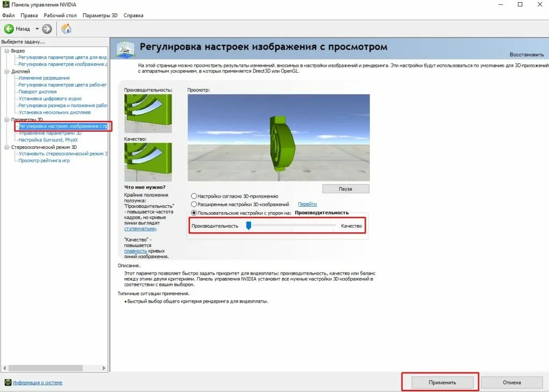Collapse the Дисплей tree node
This screenshot has height=392, width=549.
tap(6, 71)
